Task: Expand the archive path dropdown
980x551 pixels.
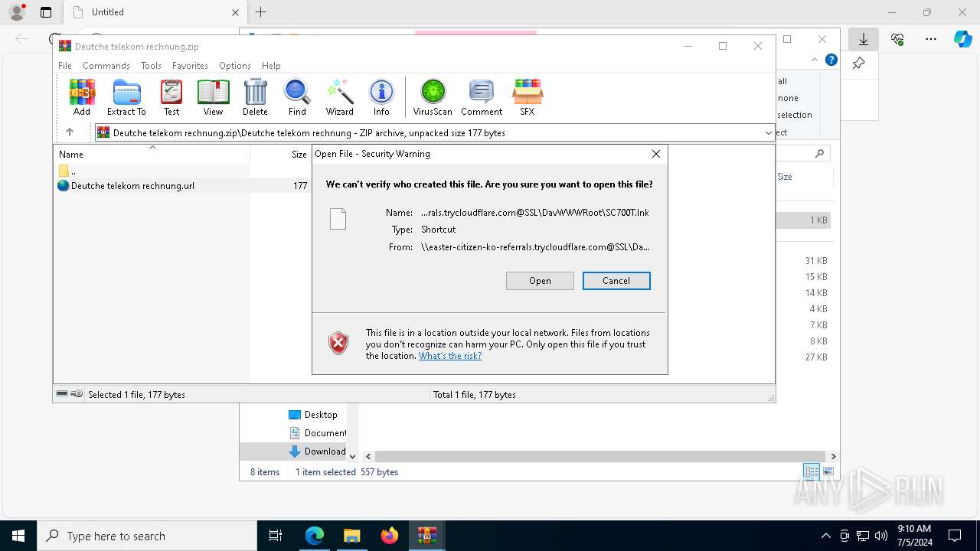Action: pyautogui.click(x=768, y=133)
